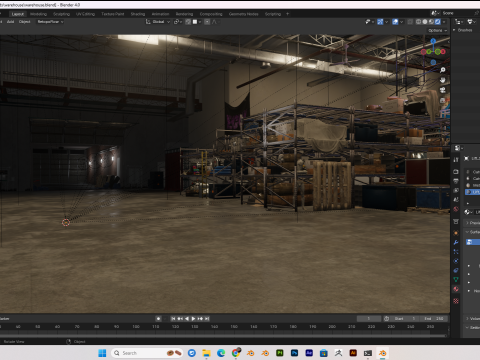Toggle auto keying record button

(x=158, y=319)
